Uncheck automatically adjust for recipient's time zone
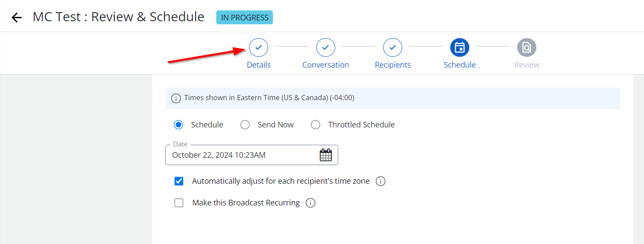Screen dimensions: 644x244 [x=179, y=181]
